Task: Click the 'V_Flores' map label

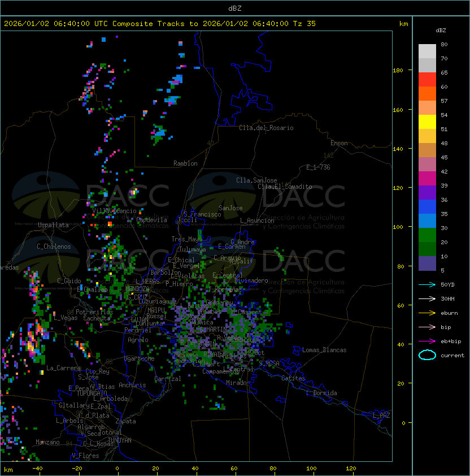Action: click(85, 456)
